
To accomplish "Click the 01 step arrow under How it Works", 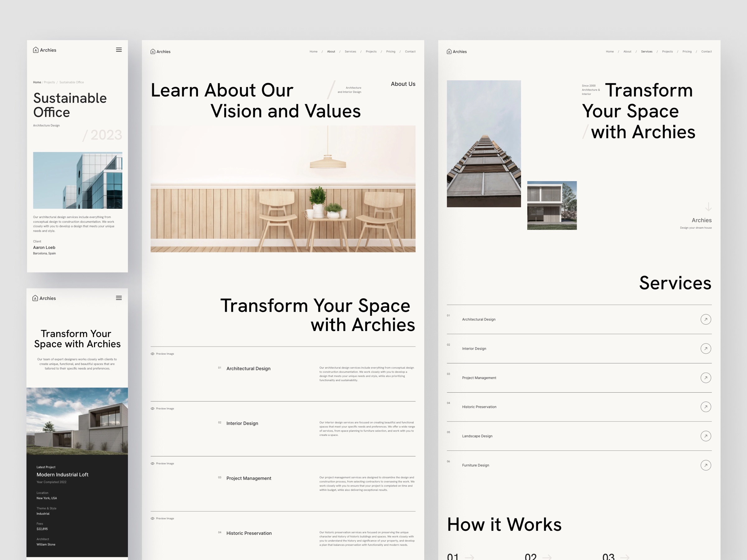I will click(x=469, y=557).
